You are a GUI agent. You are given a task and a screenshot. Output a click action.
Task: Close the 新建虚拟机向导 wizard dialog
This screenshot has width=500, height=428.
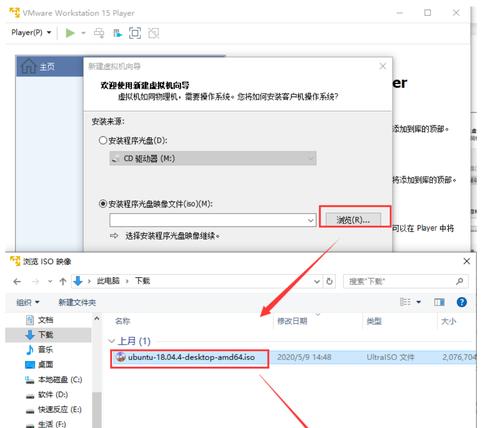pyautogui.click(x=383, y=66)
